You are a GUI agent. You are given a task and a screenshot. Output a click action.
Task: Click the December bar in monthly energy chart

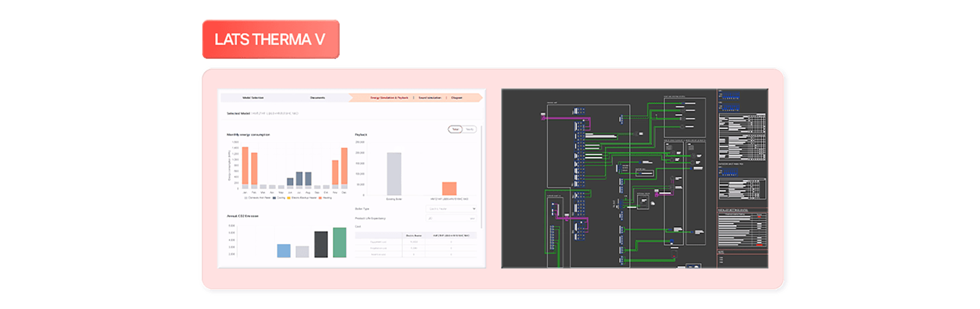[344, 168]
